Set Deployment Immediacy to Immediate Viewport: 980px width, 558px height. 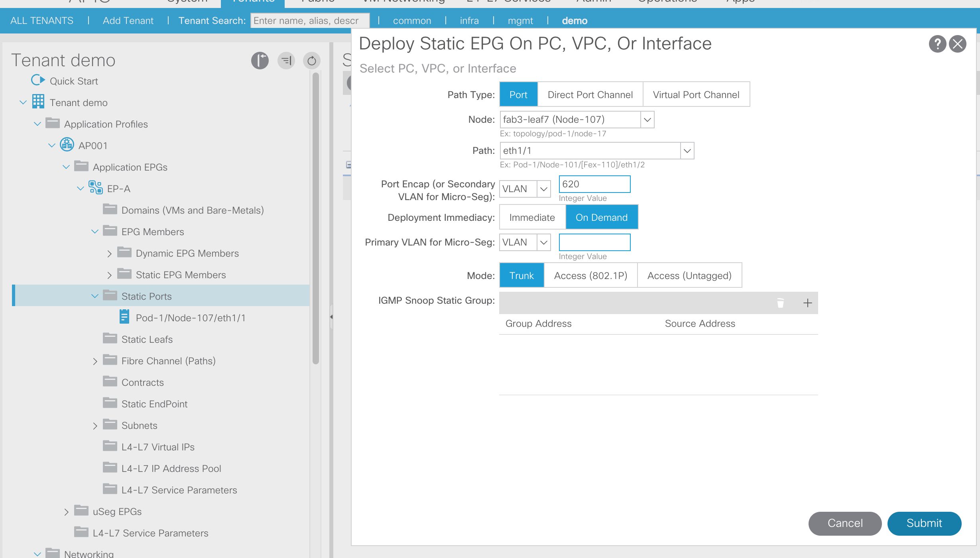coord(532,217)
